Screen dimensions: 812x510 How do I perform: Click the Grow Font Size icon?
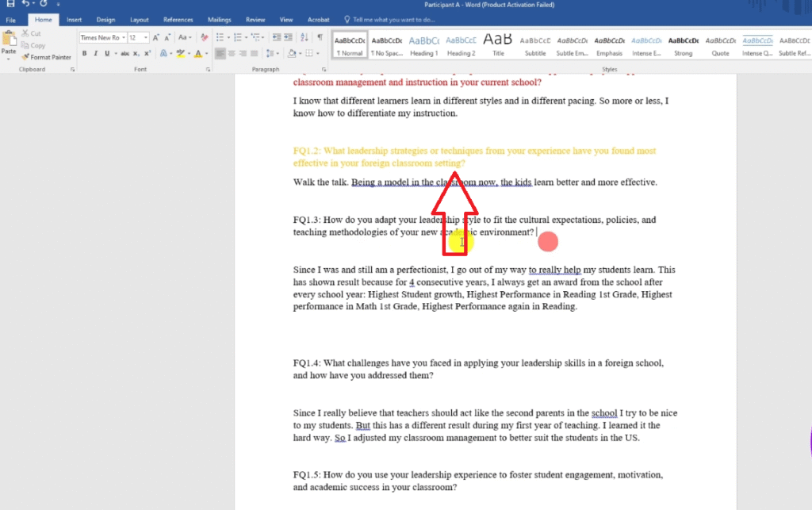[x=156, y=37]
